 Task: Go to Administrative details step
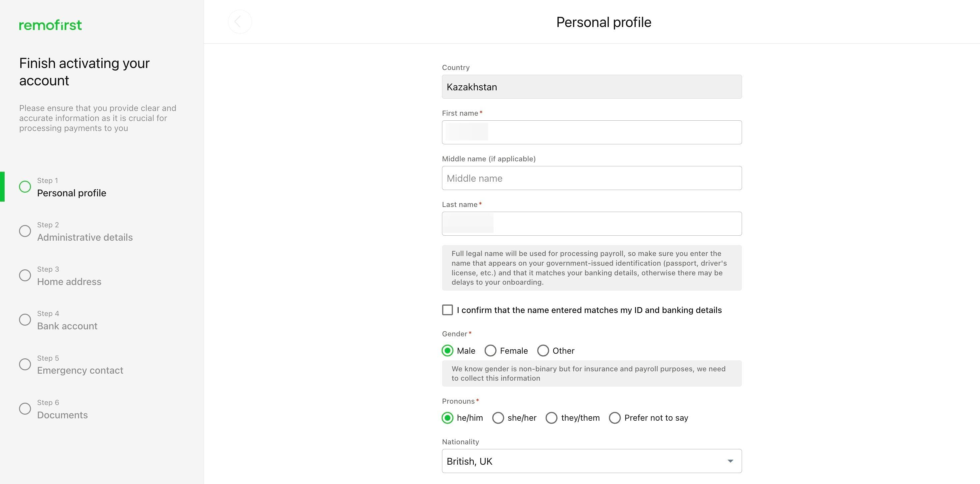[85, 237]
